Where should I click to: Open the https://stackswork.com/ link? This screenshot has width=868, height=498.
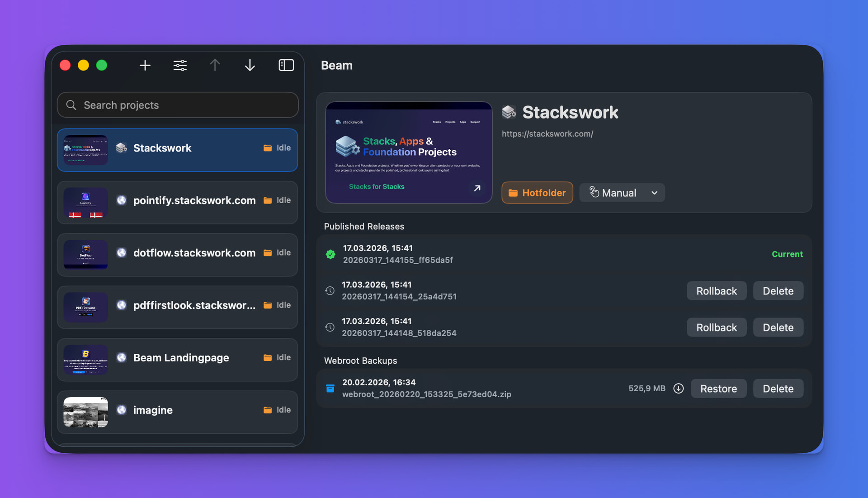pyautogui.click(x=547, y=134)
